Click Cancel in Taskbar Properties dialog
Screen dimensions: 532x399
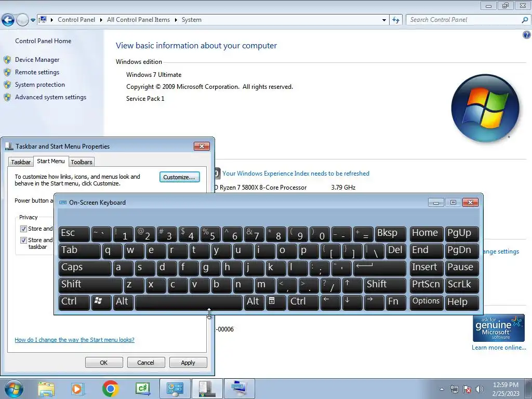click(x=146, y=362)
